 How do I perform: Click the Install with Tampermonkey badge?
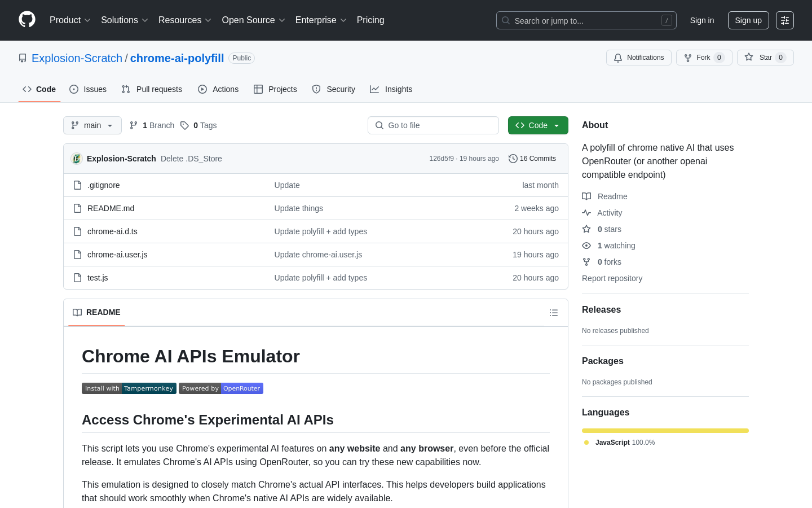click(x=129, y=388)
